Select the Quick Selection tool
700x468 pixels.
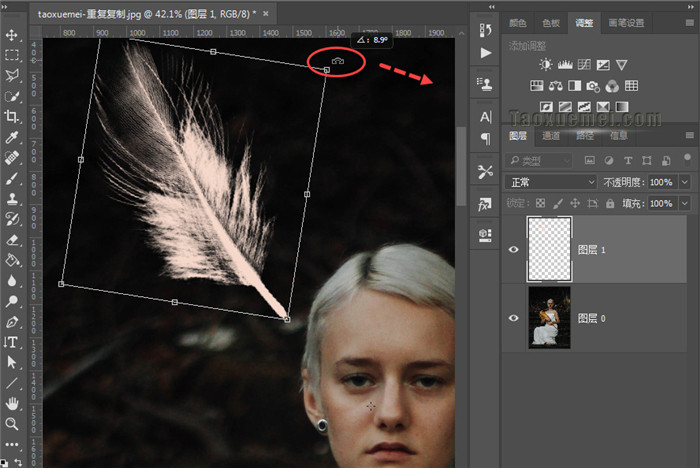[12, 96]
